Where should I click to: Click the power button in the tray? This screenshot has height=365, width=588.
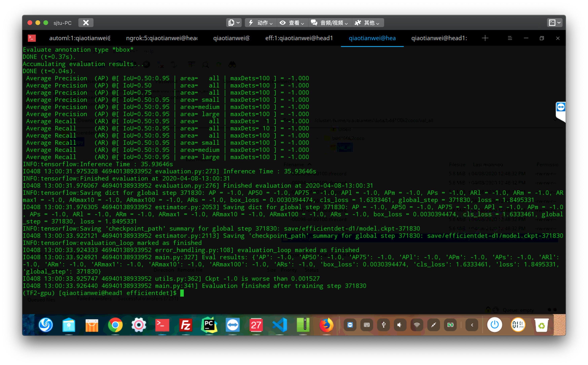click(494, 325)
